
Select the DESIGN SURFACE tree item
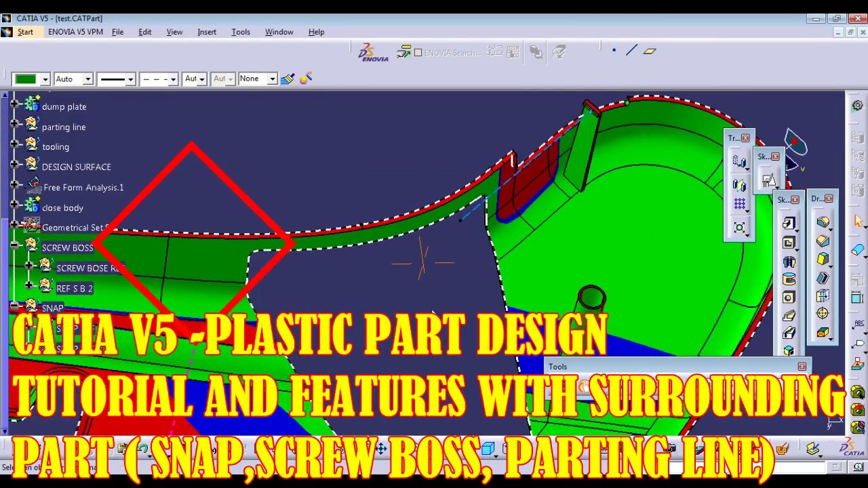click(x=76, y=167)
